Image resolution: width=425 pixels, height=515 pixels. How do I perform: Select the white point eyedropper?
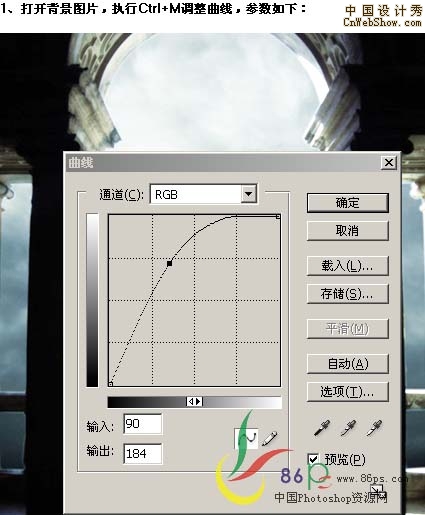pos(374,428)
